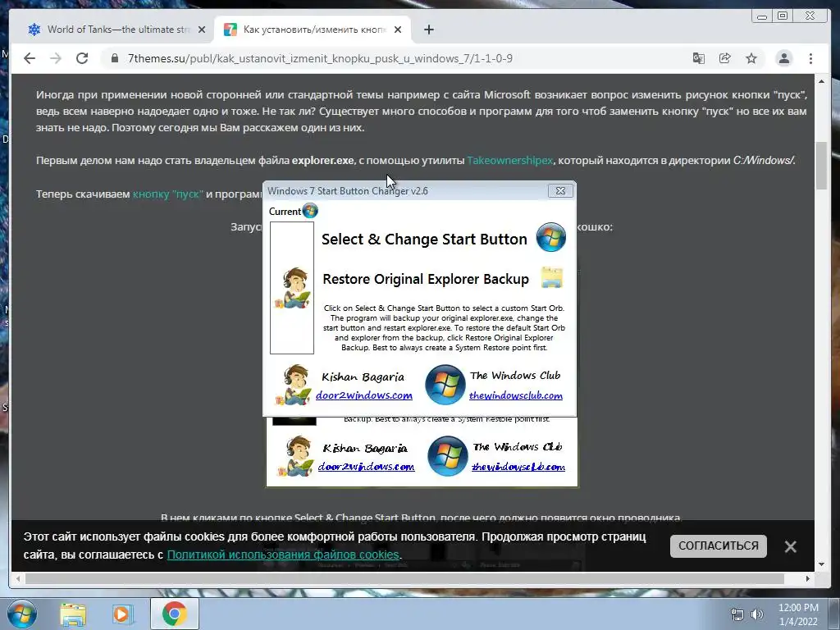Click the vertical scrollbar thumb
Screen dimensions: 840x630
coord(822,166)
